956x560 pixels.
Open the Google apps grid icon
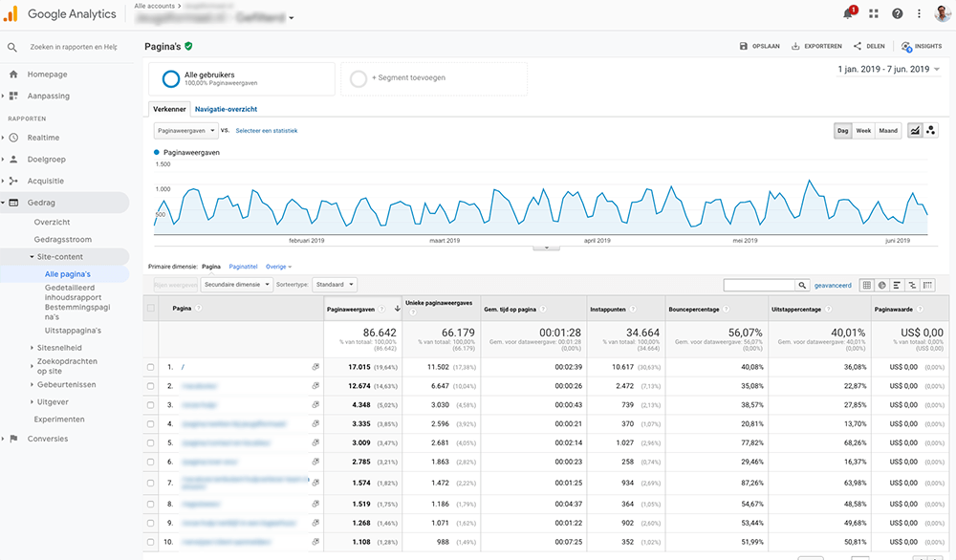(874, 13)
